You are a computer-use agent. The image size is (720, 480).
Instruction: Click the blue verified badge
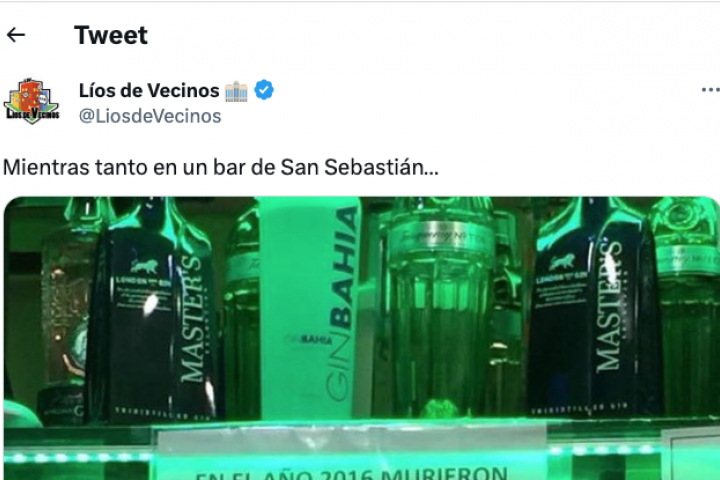click(264, 90)
